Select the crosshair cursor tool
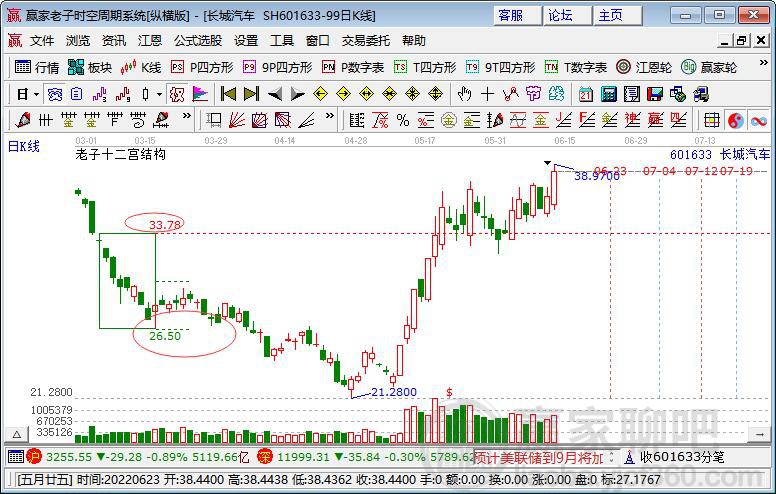Viewport: 776px width, 494px height. (487, 94)
